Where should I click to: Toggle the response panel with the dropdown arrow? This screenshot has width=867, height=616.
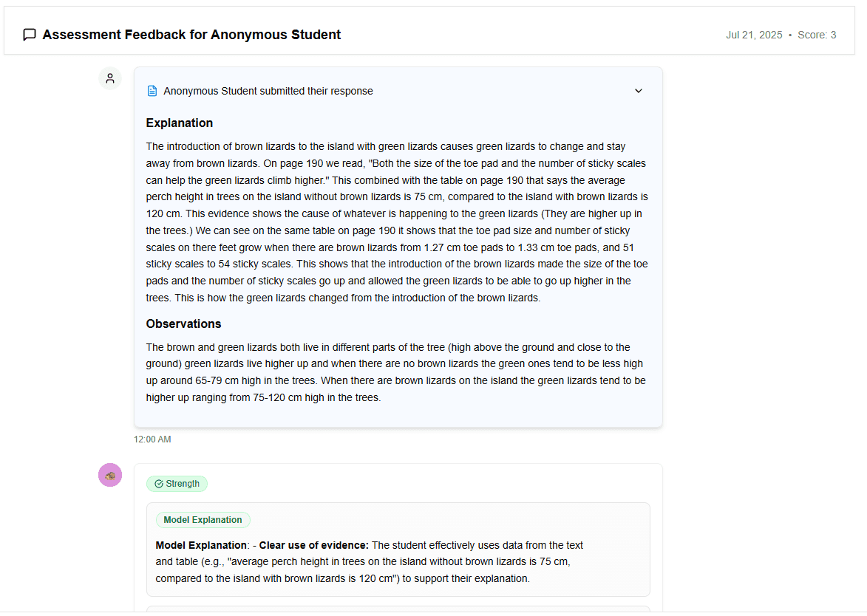(x=638, y=90)
